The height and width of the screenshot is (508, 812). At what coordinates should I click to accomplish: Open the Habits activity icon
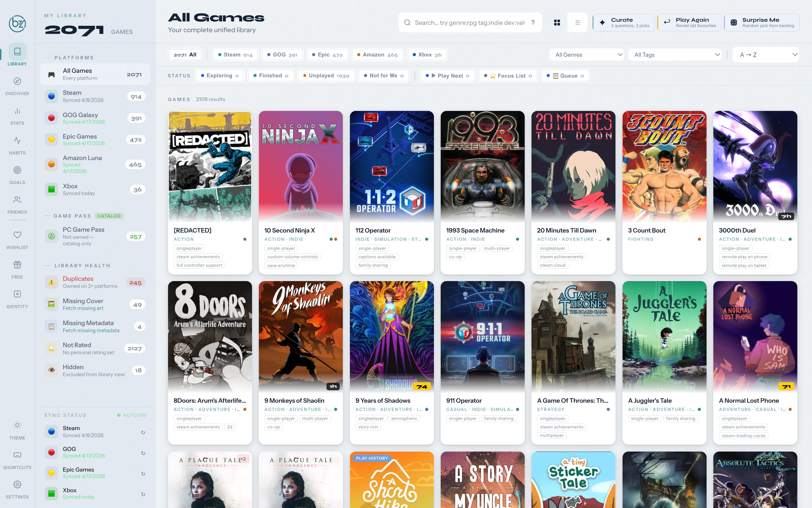click(17, 141)
